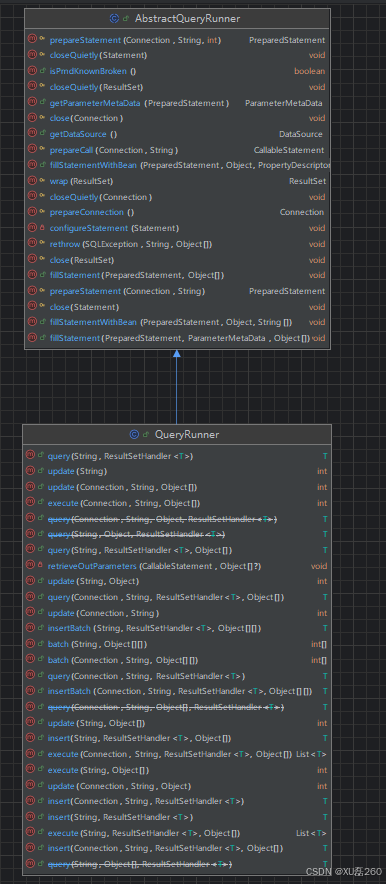Click the protected key icon for closeQuietly(Statement)

tap(42, 55)
